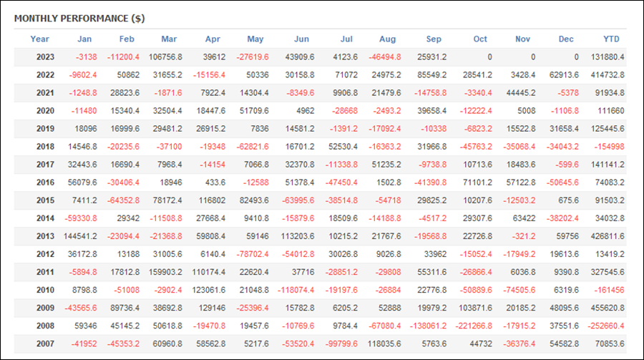Select the 2008 year row label
Screen dimensions: 644x360
click(45, 326)
